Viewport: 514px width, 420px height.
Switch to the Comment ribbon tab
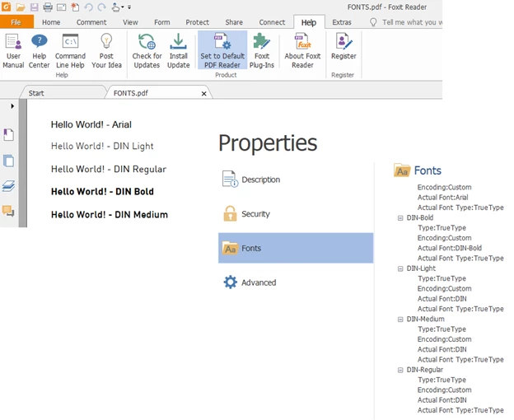click(x=91, y=22)
